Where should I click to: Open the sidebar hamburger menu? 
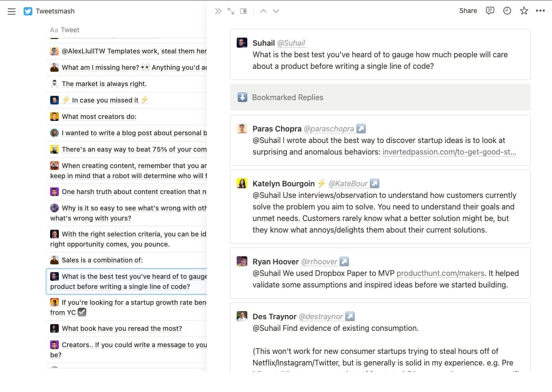[x=12, y=12]
